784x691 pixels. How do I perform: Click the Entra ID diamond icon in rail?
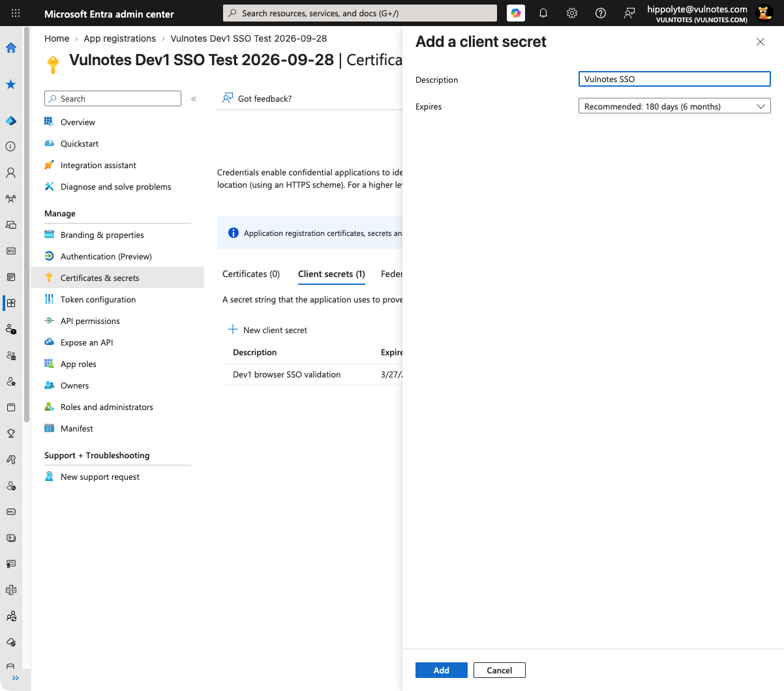click(11, 121)
